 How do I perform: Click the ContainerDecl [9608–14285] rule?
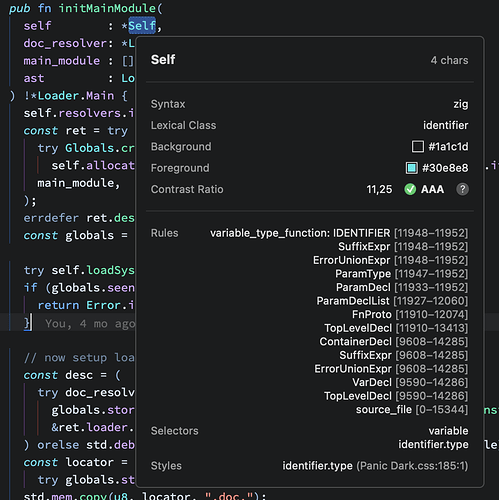point(394,342)
